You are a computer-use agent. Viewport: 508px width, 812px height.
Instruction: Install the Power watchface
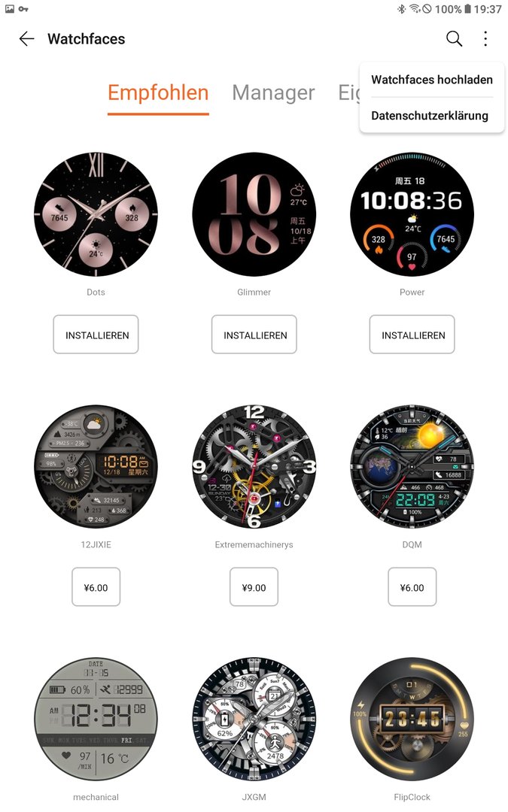pos(412,335)
